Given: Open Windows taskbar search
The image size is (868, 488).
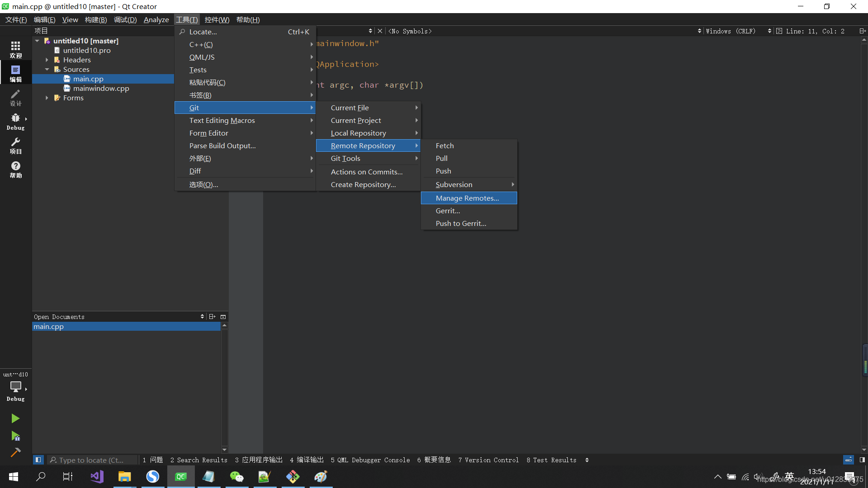Looking at the screenshot, I should [41, 476].
